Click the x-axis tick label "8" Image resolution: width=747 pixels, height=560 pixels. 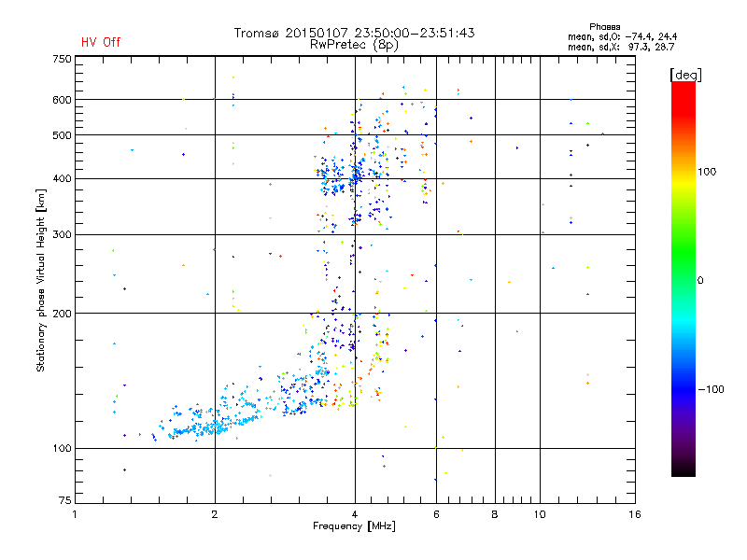tap(495, 514)
